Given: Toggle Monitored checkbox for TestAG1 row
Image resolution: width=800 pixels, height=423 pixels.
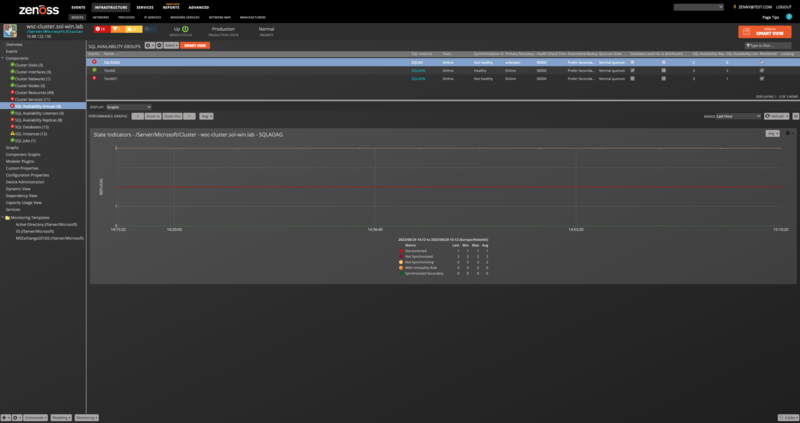Looking at the screenshot, I should pos(762,79).
